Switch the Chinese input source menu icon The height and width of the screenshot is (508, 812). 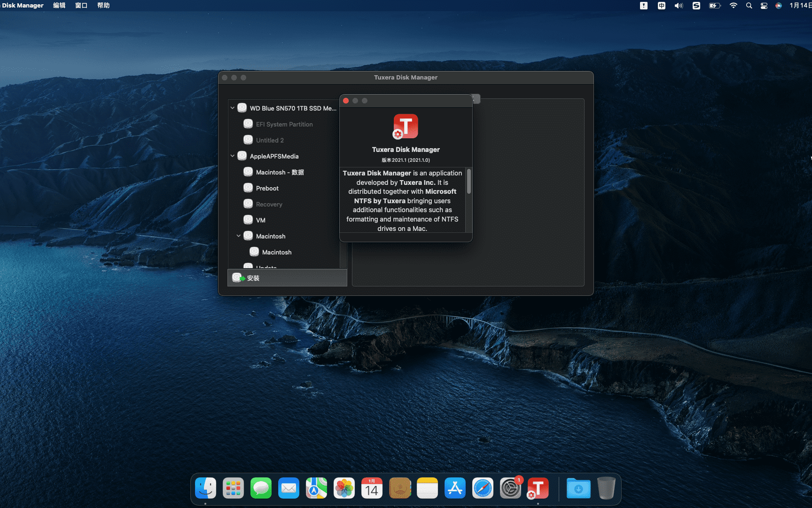662,6
